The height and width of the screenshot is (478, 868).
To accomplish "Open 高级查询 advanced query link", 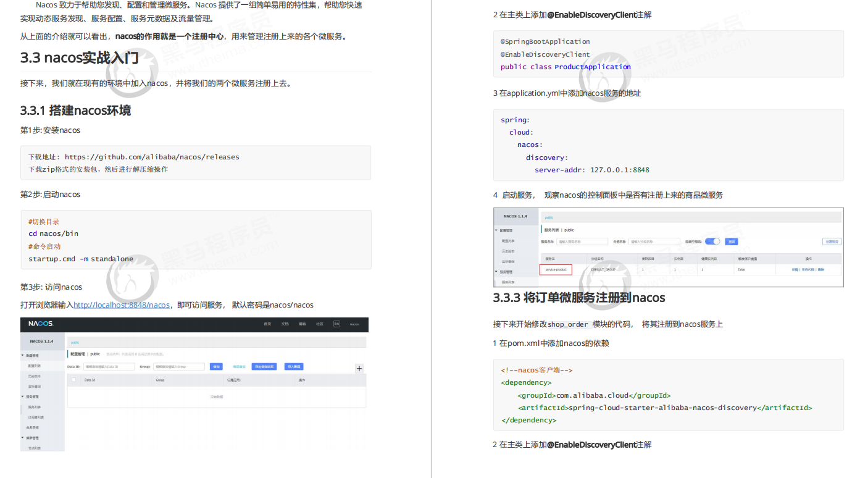I will pos(239,367).
